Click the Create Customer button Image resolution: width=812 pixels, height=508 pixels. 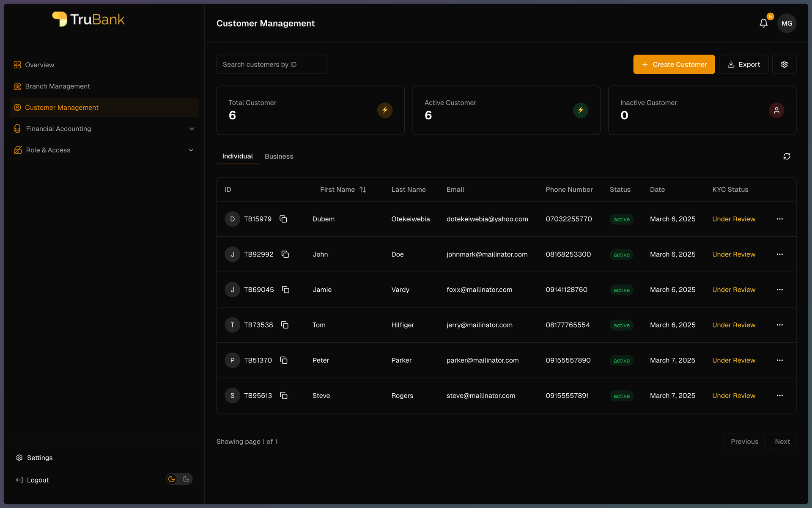click(674, 64)
